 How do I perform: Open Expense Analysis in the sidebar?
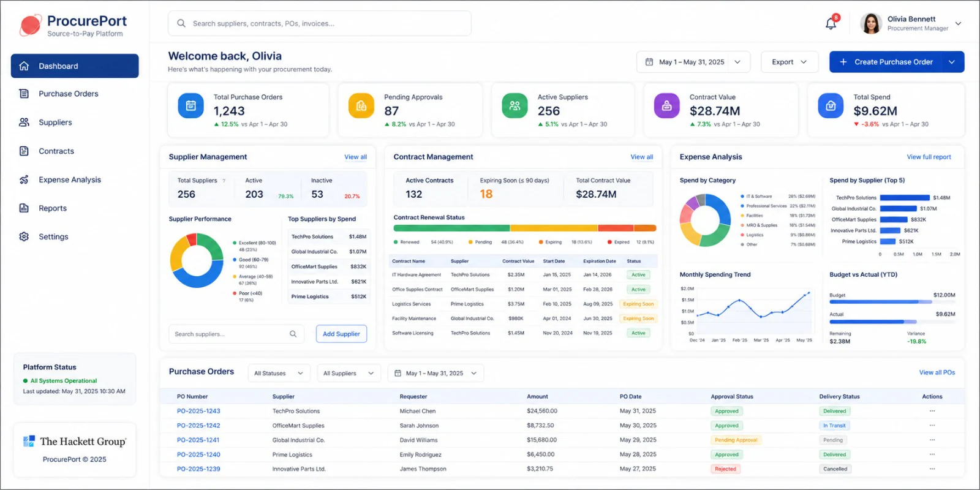75,179
